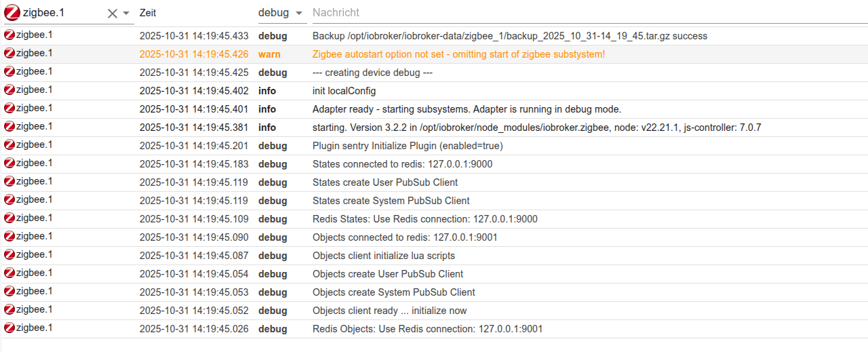The height and width of the screenshot is (352, 868).
Task: Click zigbee icon in States create User PubSub row
Action: coord(9,182)
